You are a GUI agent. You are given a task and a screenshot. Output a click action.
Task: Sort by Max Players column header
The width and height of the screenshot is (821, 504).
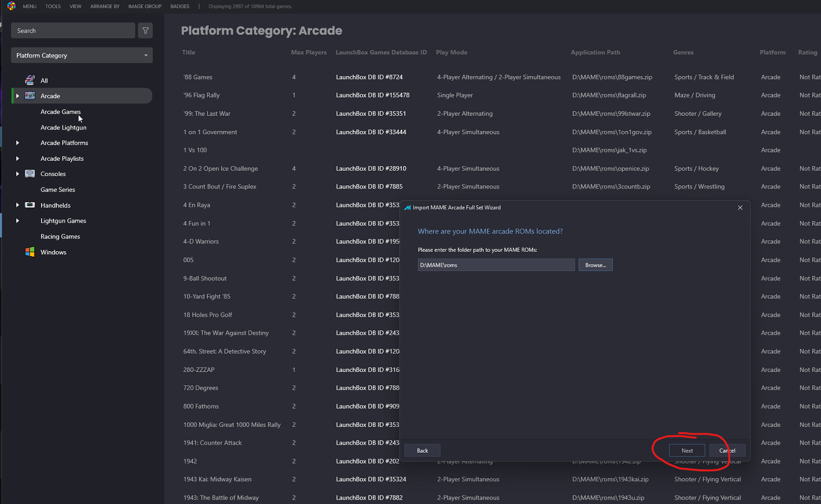(309, 52)
